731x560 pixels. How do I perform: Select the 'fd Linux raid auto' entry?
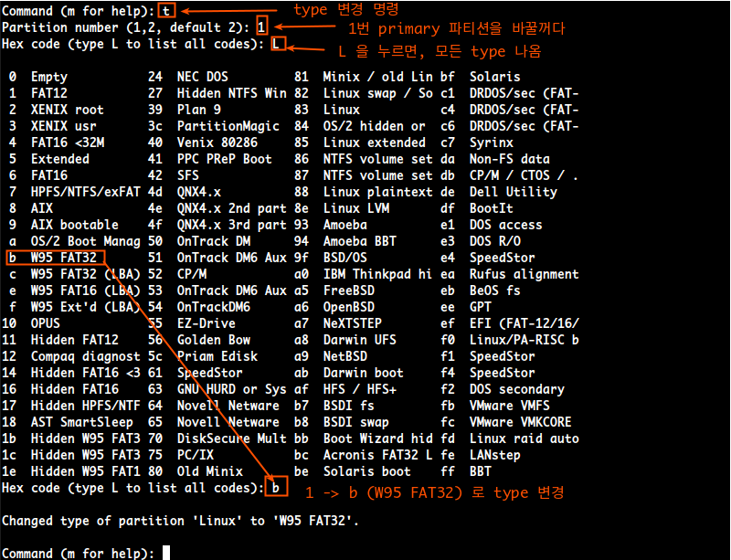tap(510, 438)
